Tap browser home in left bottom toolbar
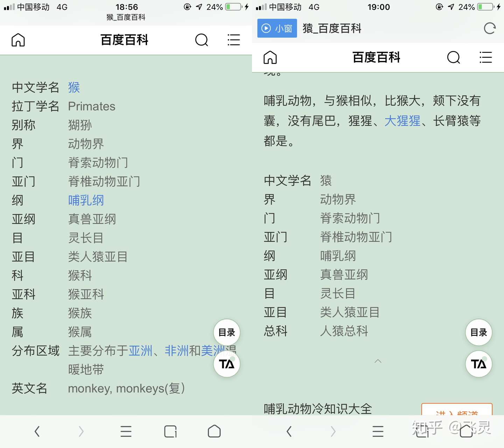The height and width of the screenshot is (448, 504). (214, 431)
